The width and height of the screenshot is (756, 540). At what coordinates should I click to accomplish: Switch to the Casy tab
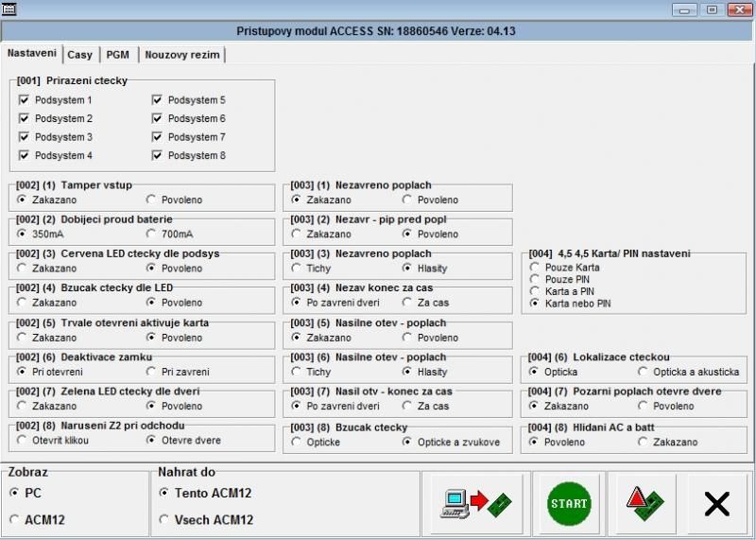(x=79, y=55)
